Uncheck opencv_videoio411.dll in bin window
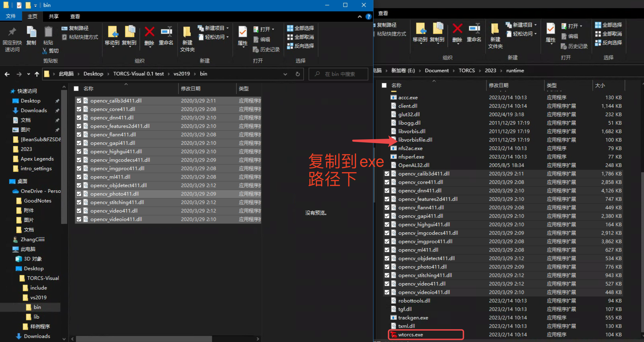This screenshot has width=644, height=342. click(x=79, y=219)
